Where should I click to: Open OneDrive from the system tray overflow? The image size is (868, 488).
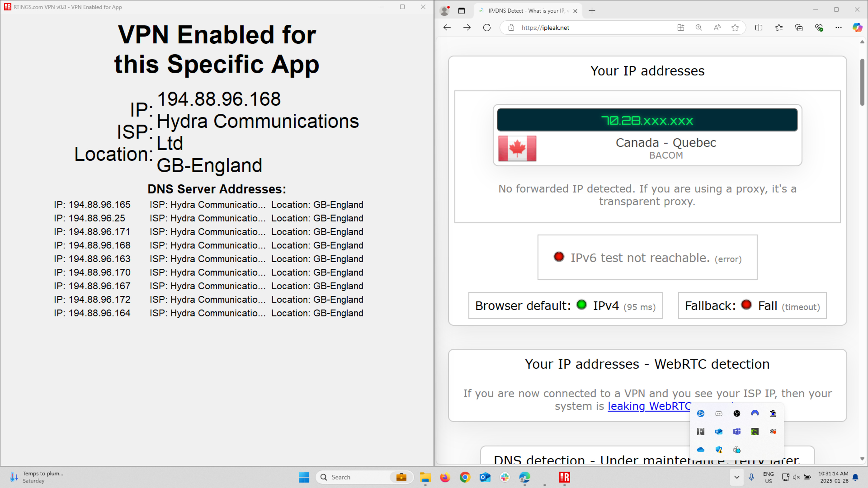coord(701,450)
